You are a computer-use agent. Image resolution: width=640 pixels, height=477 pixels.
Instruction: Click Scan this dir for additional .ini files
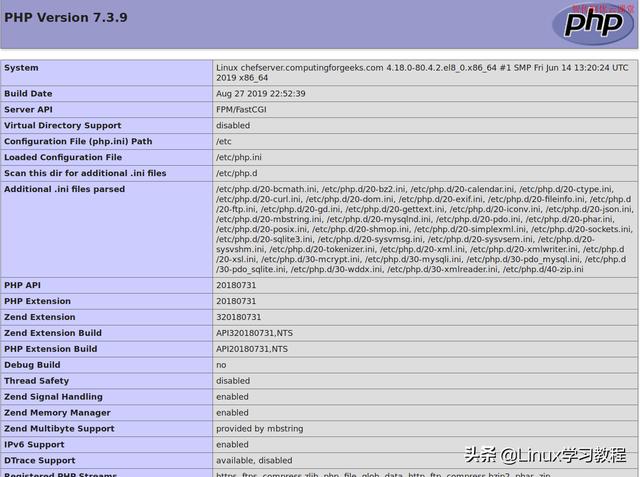[85, 173]
